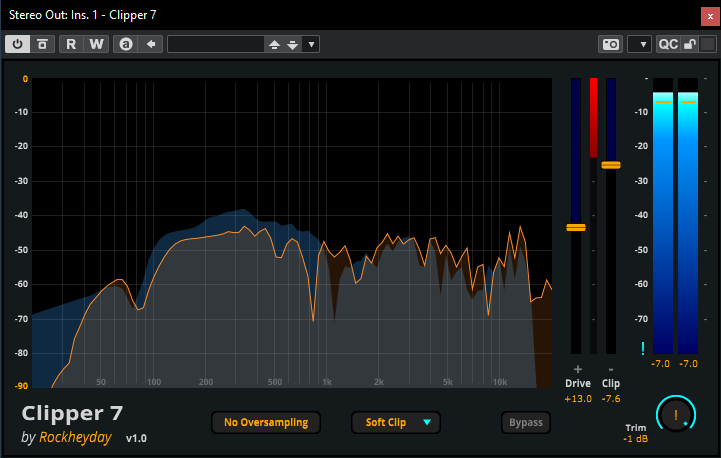Load previous preset with up arrow
This screenshot has height=458, width=721.
click(x=274, y=45)
